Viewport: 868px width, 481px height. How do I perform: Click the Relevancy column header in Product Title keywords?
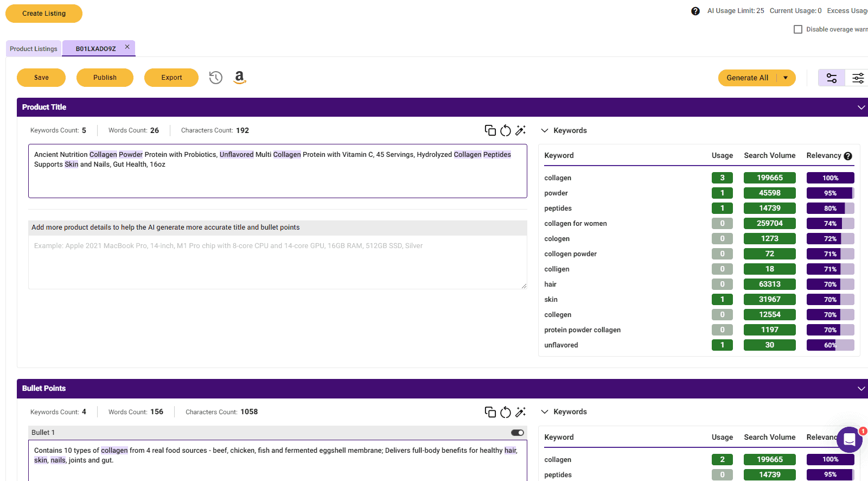[x=824, y=156]
